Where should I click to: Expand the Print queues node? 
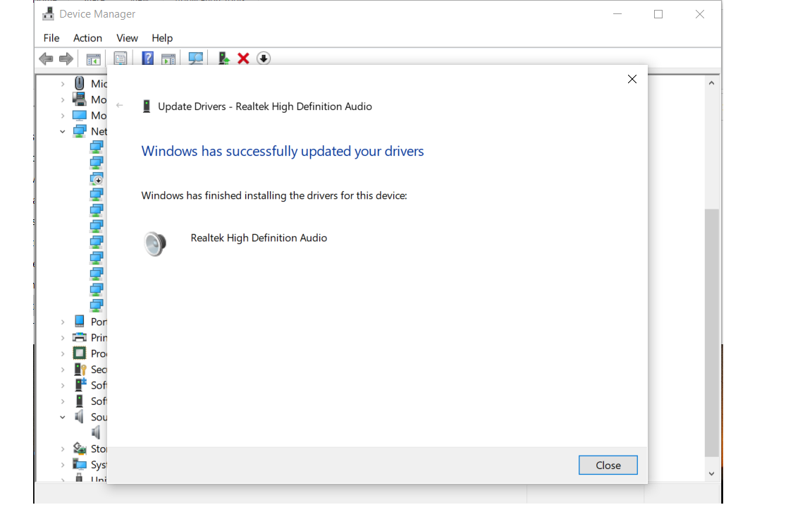(63, 338)
